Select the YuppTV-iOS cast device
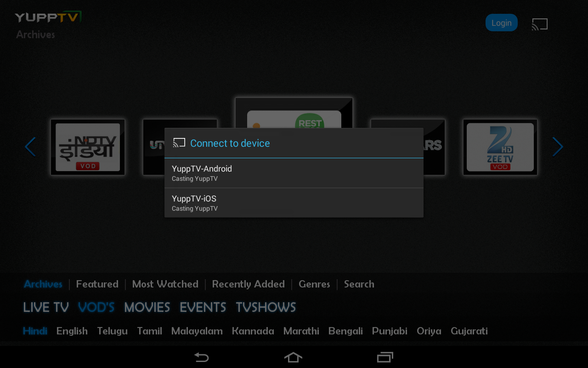Viewport: 588px width, 368px height. coord(294,203)
